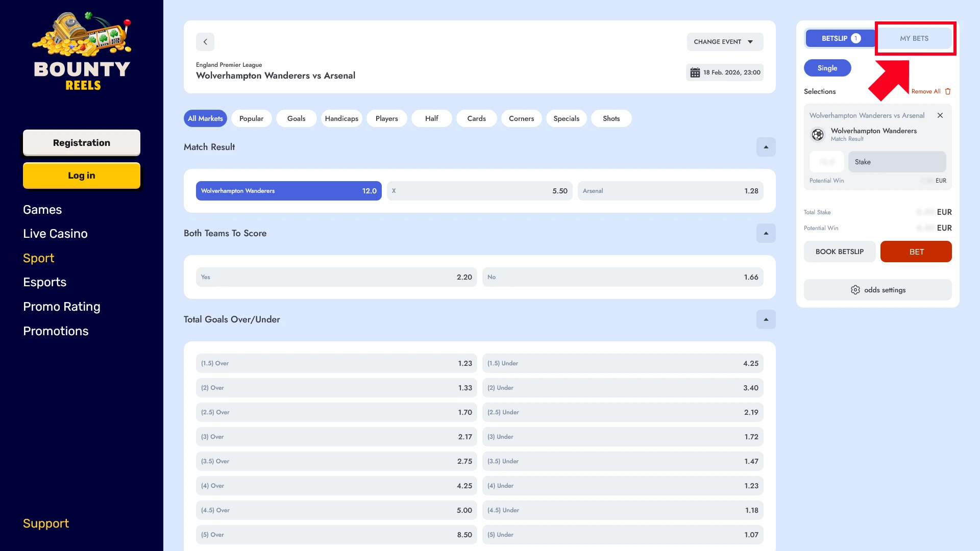
Task: Toggle the Single bet mode button
Action: click(x=827, y=67)
